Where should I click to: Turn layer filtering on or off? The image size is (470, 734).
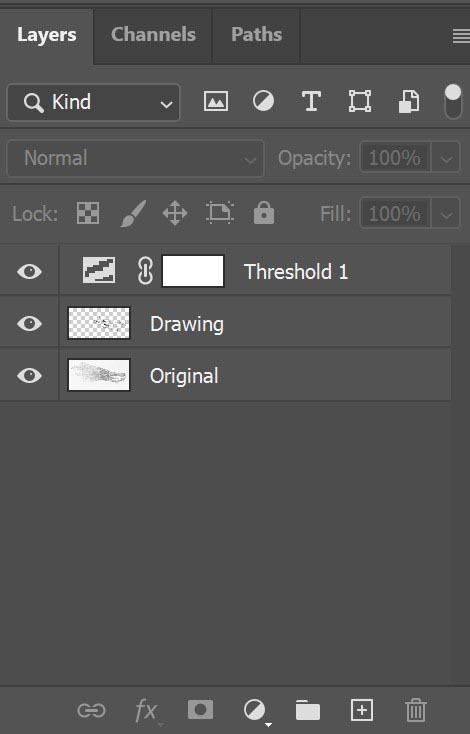(453, 102)
